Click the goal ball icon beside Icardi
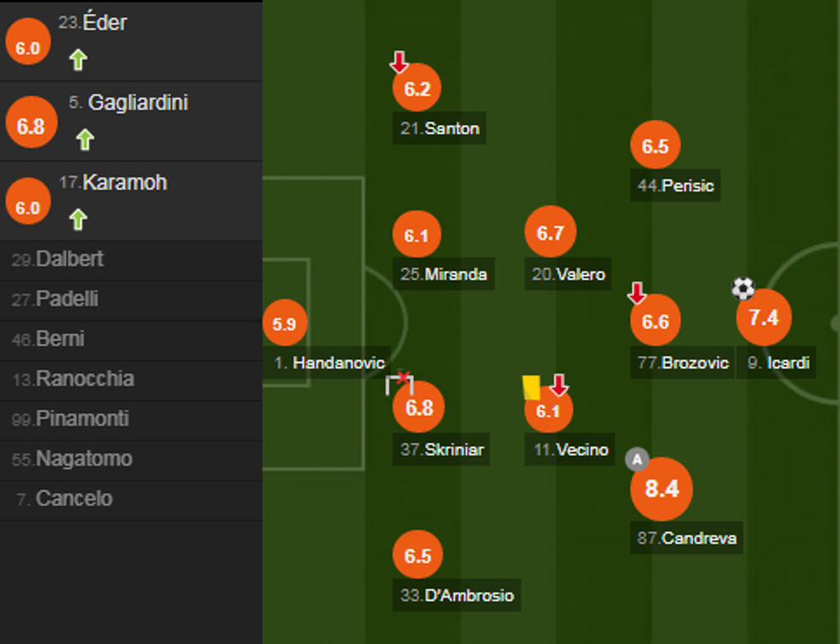This screenshot has width=840, height=644. [743, 288]
